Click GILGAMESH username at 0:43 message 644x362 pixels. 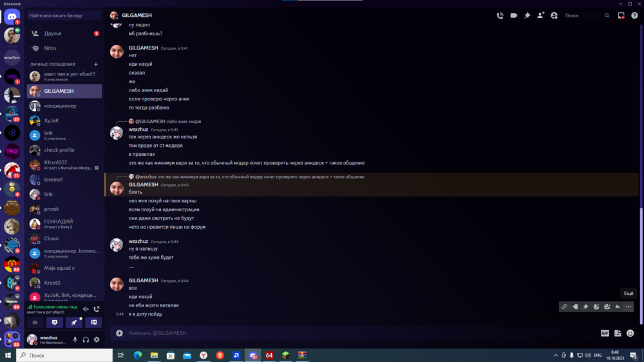pyautogui.click(x=144, y=184)
